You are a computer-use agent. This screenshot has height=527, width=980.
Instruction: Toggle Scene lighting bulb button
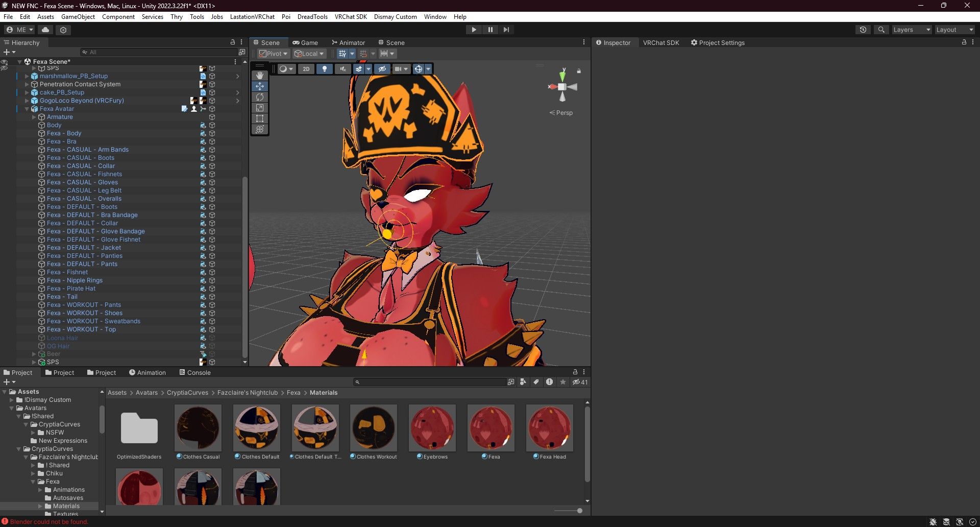(x=324, y=69)
